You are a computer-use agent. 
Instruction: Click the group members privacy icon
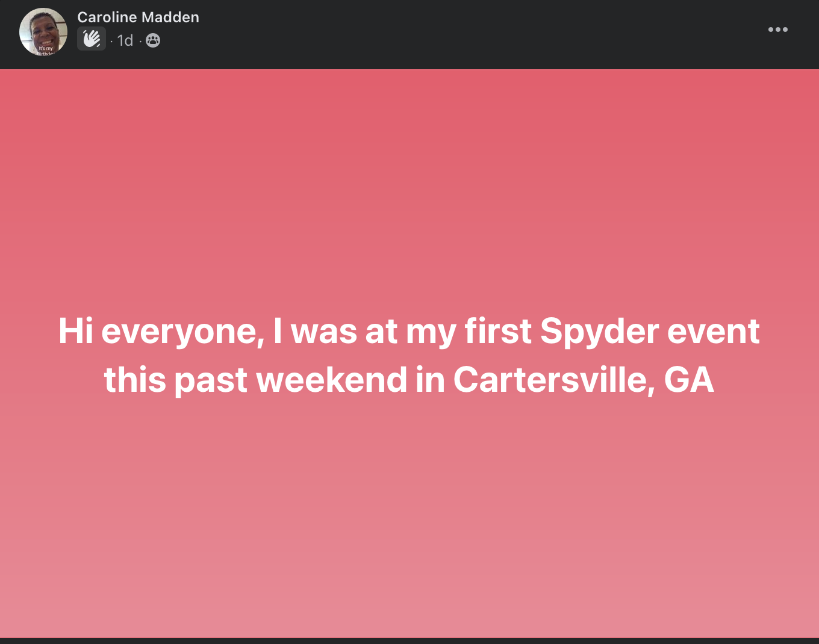153,40
